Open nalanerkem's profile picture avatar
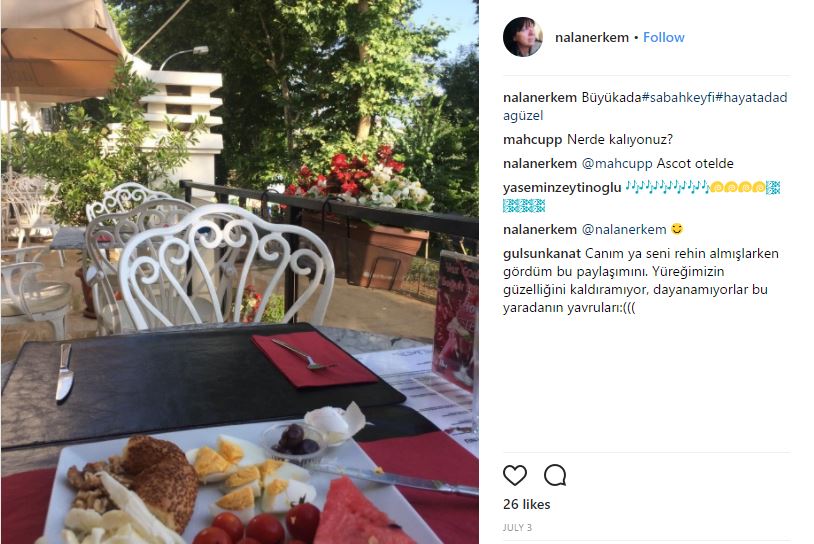This screenshot has height=544, width=814. coord(523,37)
